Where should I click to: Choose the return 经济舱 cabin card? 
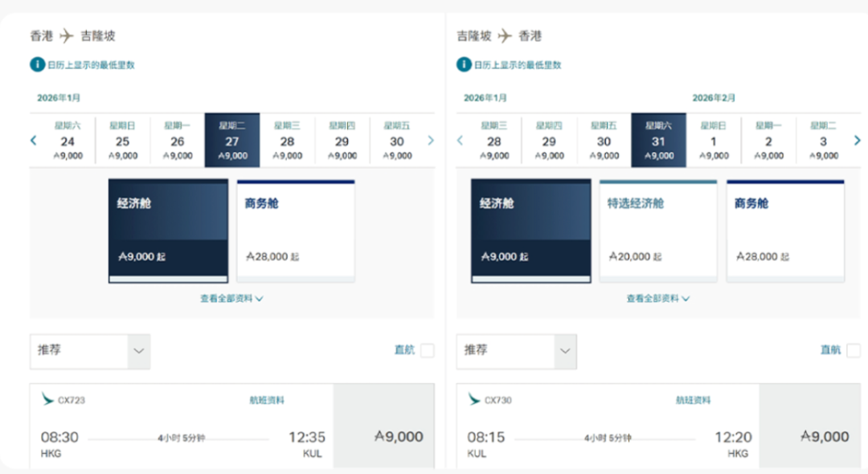[531, 231]
